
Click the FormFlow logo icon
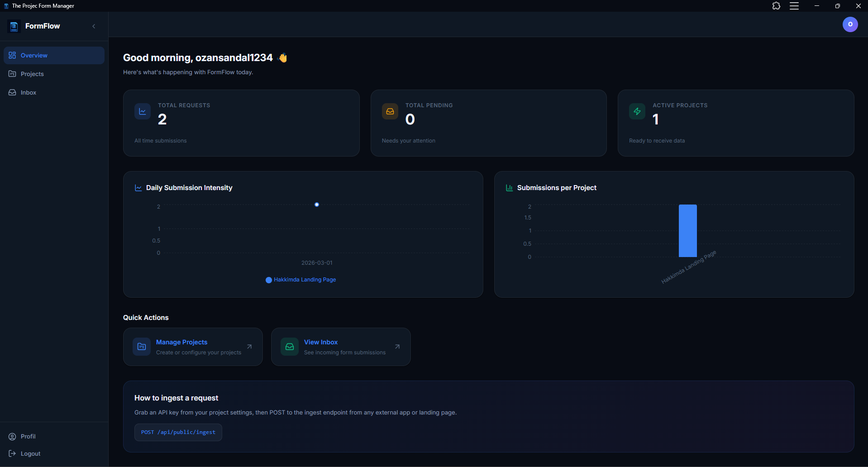pyautogui.click(x=14, y=26)
